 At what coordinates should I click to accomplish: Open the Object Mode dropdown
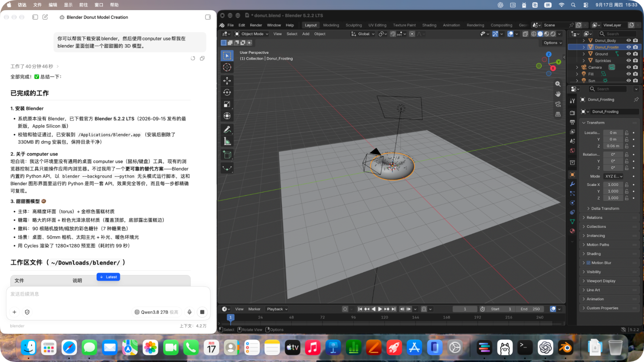point(251,34)
